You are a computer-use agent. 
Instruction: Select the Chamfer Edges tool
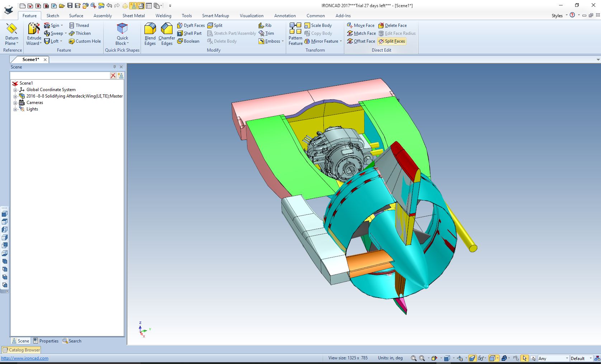[x=167, y=29]
